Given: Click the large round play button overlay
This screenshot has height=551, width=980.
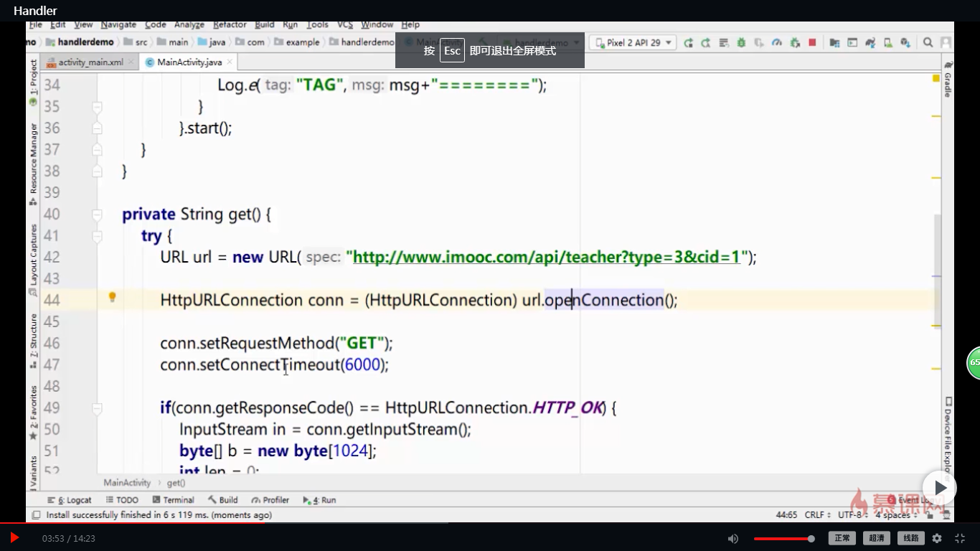Looking at the screenshot, I should [940, 488].
